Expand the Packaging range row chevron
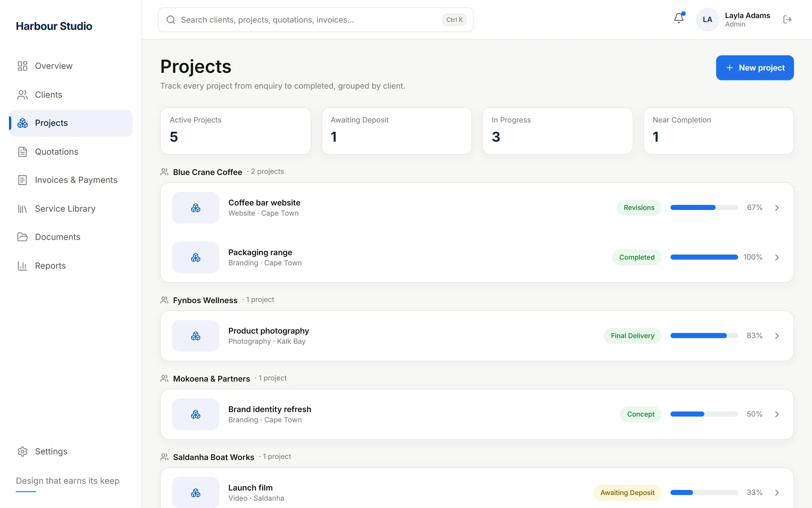Screen dimensions: 812x508 (777, 257)
